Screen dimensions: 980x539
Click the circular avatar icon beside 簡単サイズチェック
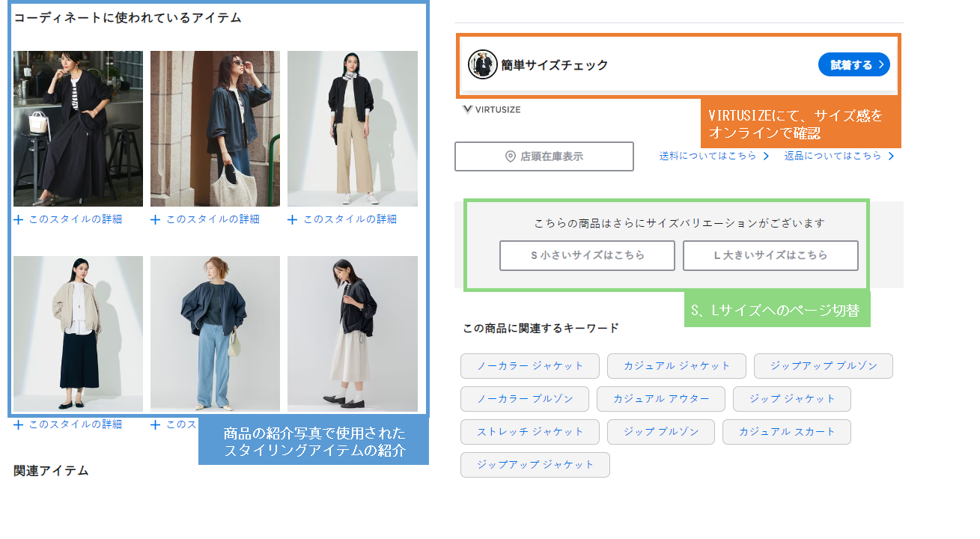click(483, 64)
